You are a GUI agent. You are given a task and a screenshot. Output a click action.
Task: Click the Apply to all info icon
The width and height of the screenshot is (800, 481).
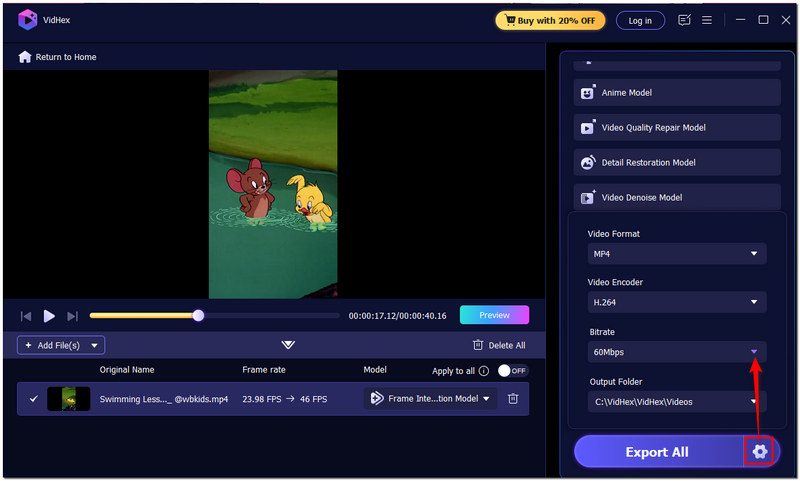click(x=484, y=371)
